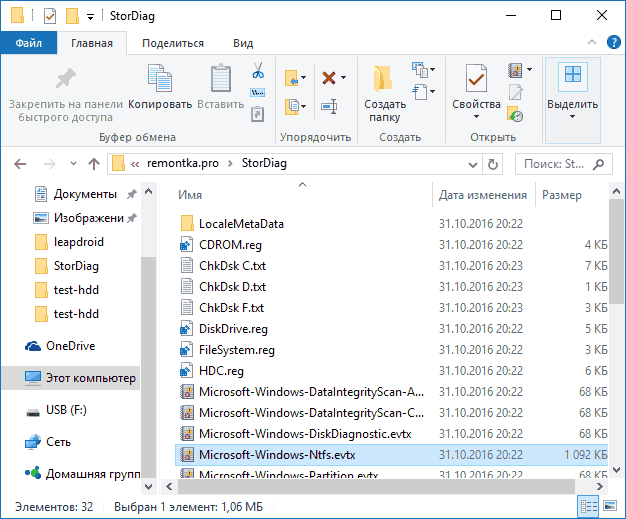Select the Главная tab
The width and height of the screenshot is (626, 519).
click(x=92, y=43)
